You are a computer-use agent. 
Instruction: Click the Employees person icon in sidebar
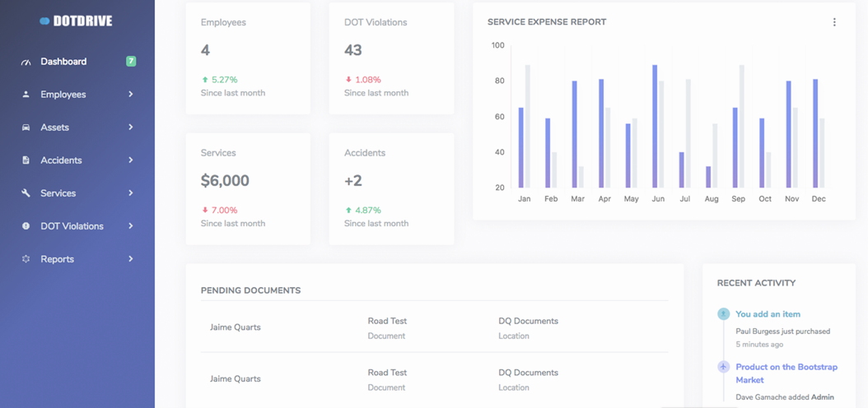(26, 95)
